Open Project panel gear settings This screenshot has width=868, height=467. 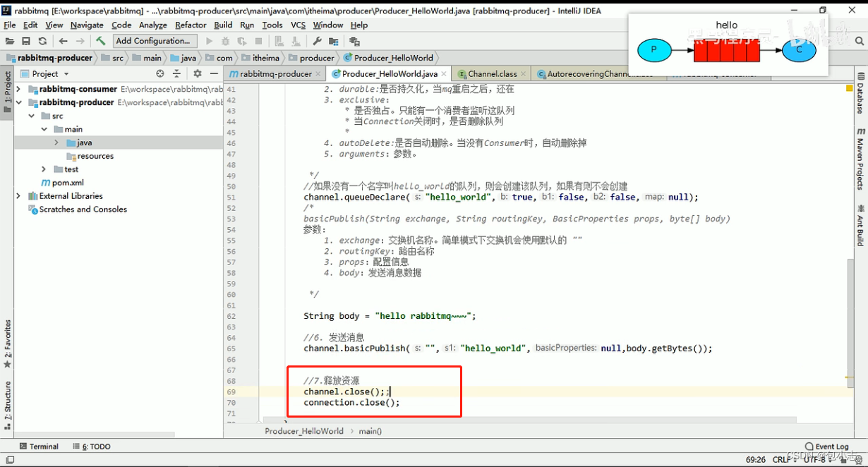coord(197,73)
